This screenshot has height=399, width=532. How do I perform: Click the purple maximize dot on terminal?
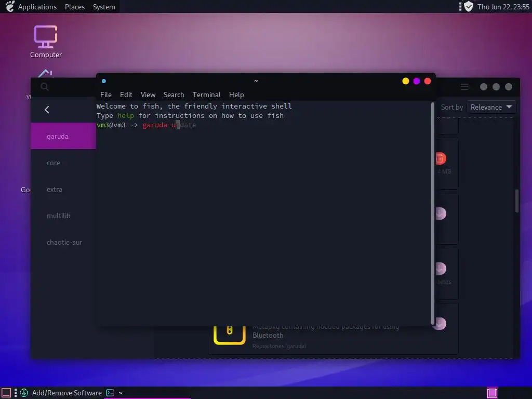tap(416, 81)
